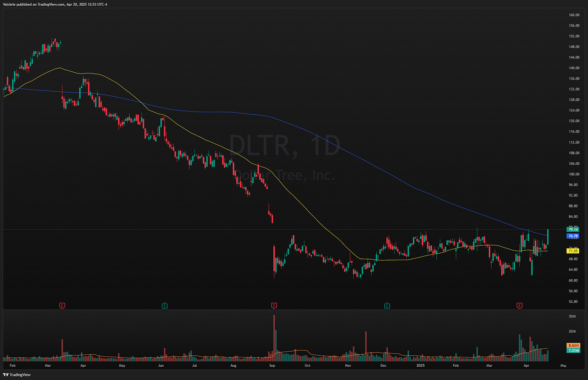This screenshot has height=380, width=588.
Task: Click the 140.00 price axis label
Action: [x=574, y=68]
